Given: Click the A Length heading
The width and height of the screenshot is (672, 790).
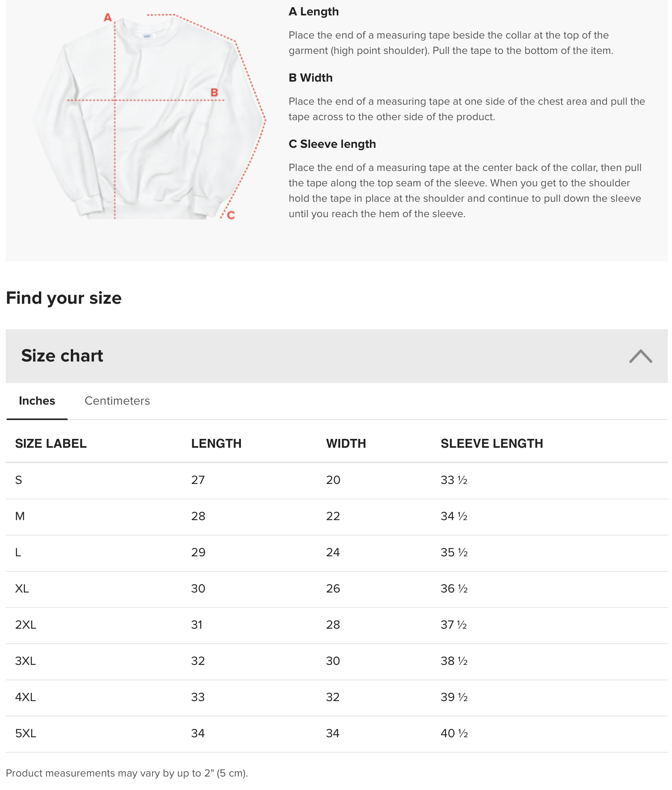Looking at the screenshot, I should tap(314, 12).
